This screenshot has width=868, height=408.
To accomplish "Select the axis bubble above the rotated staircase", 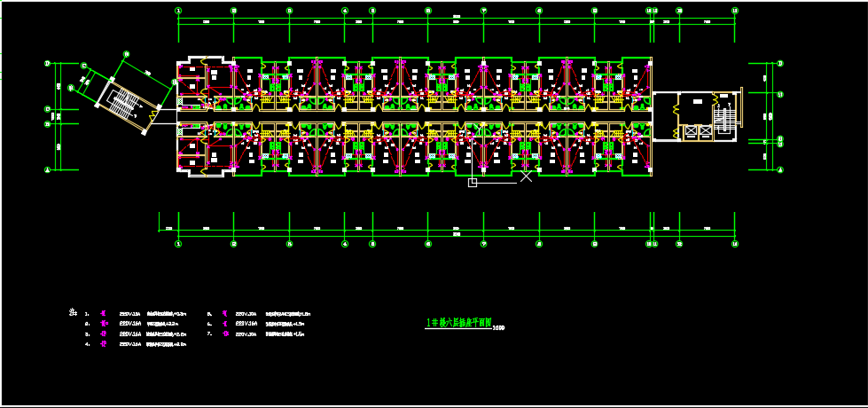I will [125, 54].
